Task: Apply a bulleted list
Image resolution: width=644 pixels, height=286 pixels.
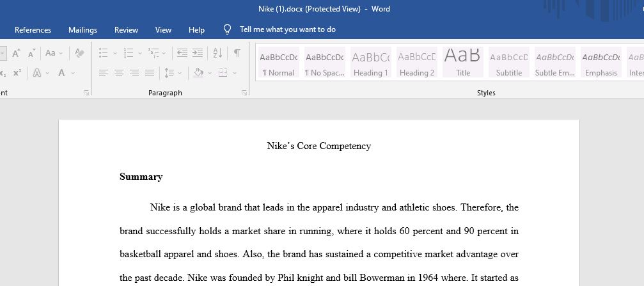Action: pyautogui.click(x=104, y=53)
